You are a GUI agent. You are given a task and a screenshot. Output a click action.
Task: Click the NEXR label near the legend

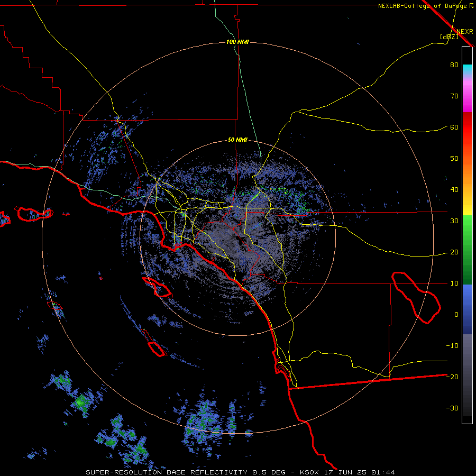[465, 32]
